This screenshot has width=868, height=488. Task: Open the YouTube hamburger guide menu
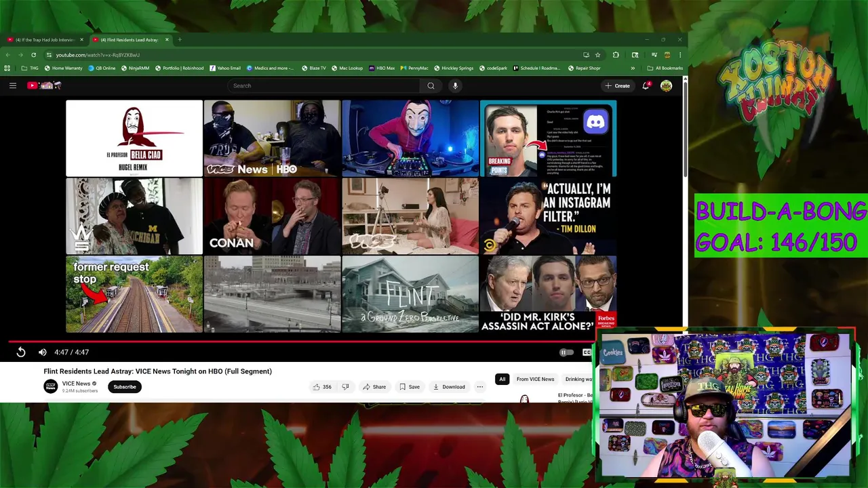(x=12, y=85)
